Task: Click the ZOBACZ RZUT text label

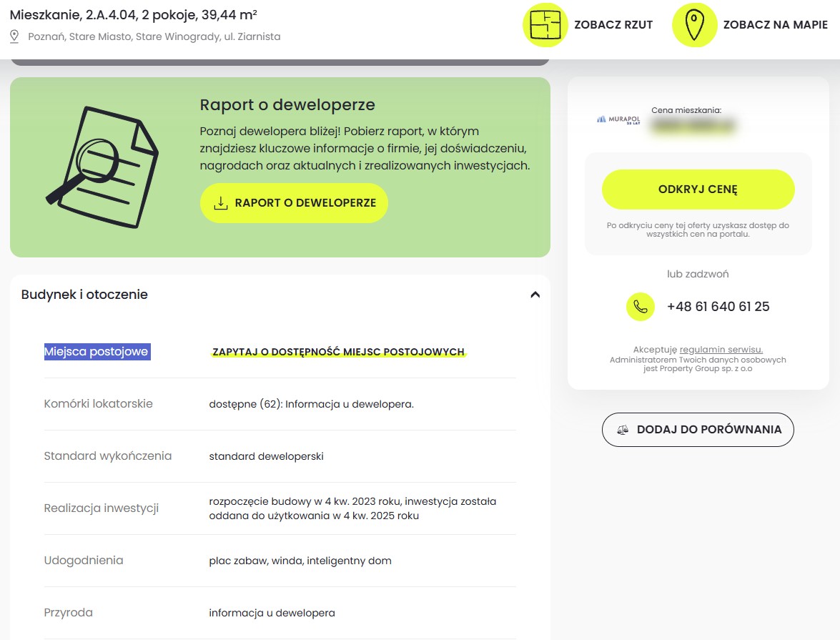Action: click(x=613, y=25)
